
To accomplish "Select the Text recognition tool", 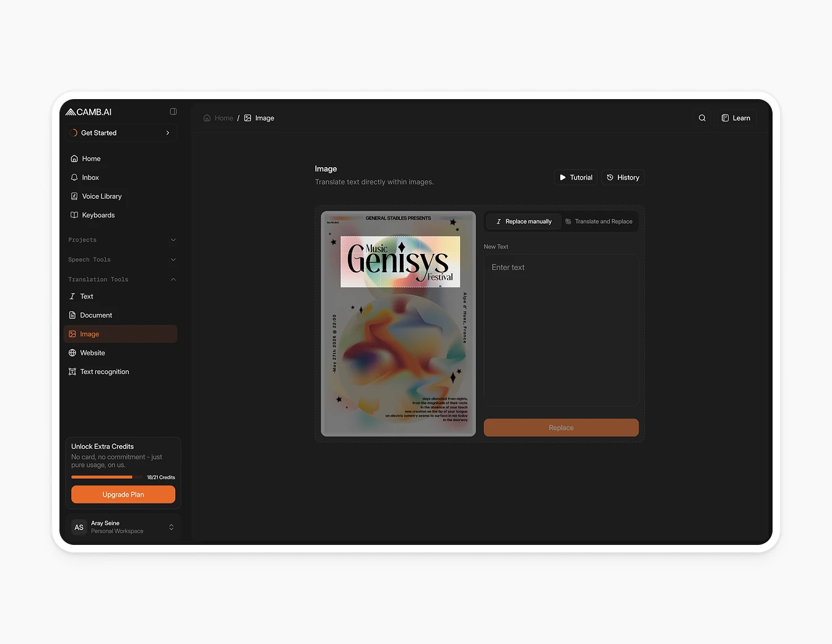I will (104, 371).
